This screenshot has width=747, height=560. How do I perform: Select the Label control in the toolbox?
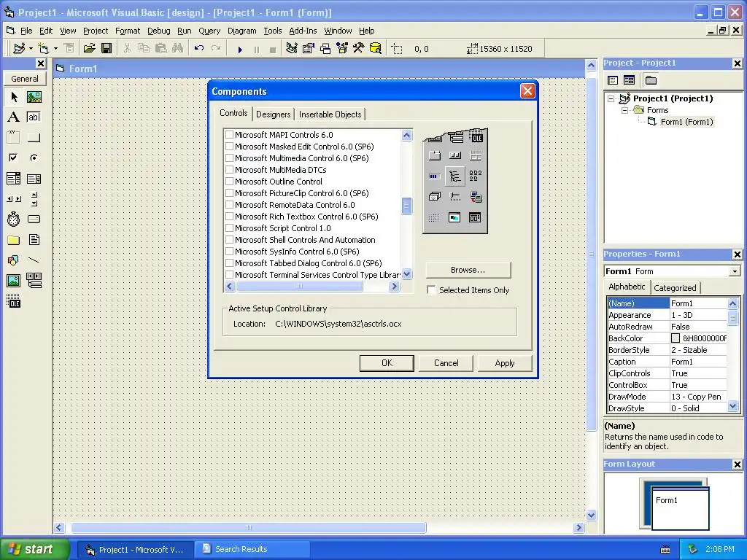[14, 117]
